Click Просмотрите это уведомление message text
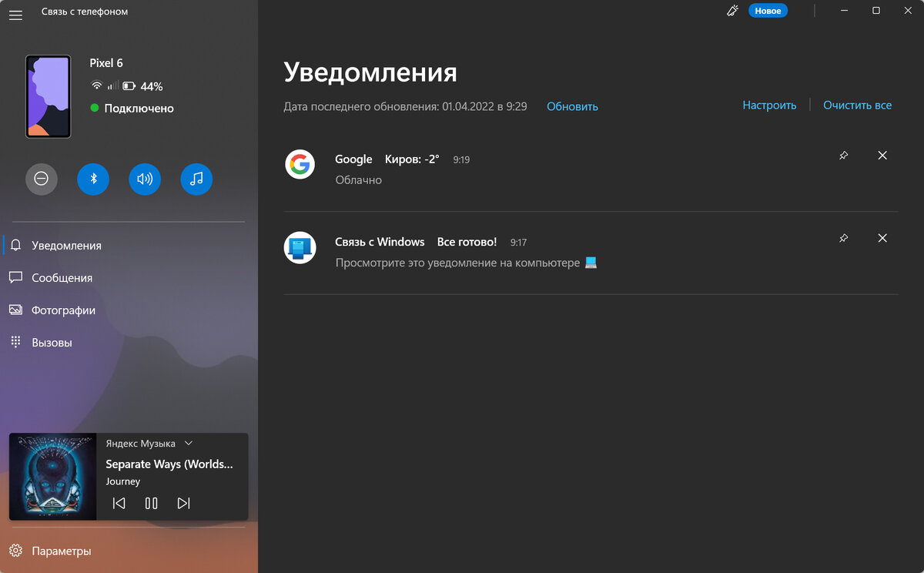This screenshot has width=924, height=573. [467, 263]
